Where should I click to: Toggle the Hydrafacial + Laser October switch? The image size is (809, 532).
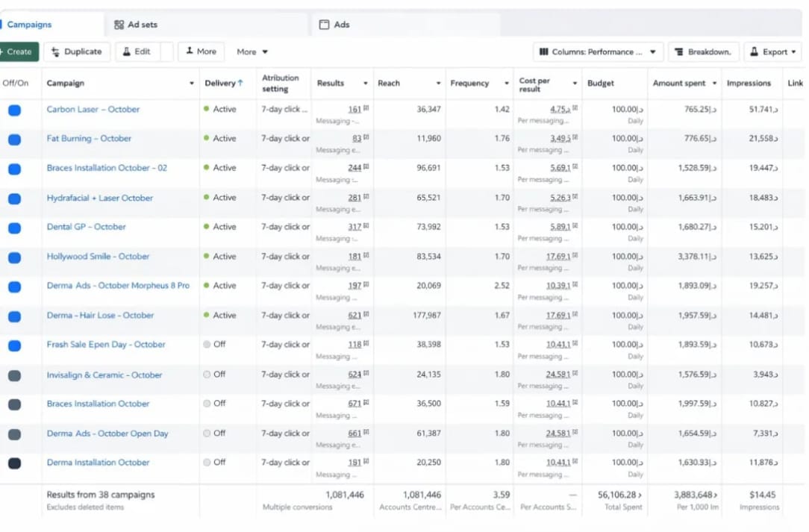(x=14, y=198)
